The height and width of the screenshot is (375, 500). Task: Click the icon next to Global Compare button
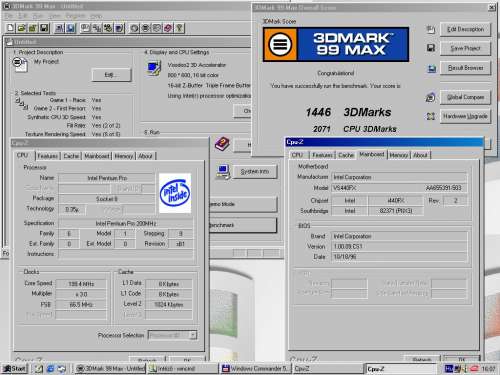(431, 97)
